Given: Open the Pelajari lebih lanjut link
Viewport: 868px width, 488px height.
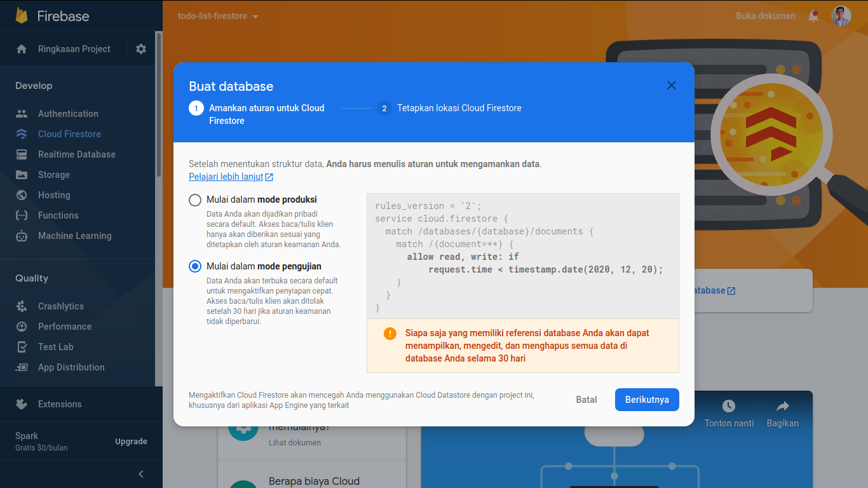Looking at the screenshot, I should click(227, 176).
